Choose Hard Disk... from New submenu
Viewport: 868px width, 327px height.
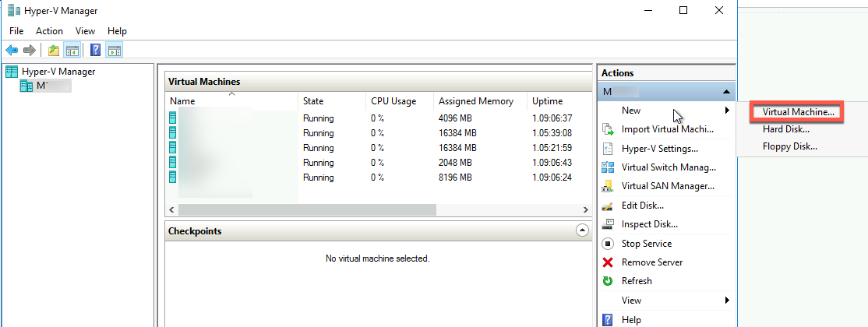(x=785, y=129)
